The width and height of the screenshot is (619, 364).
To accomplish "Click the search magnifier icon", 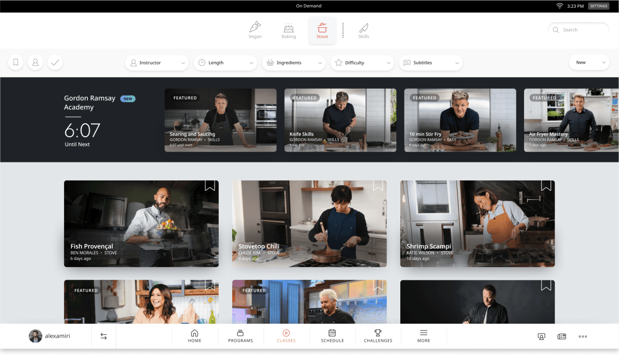I will coord(556,30).
